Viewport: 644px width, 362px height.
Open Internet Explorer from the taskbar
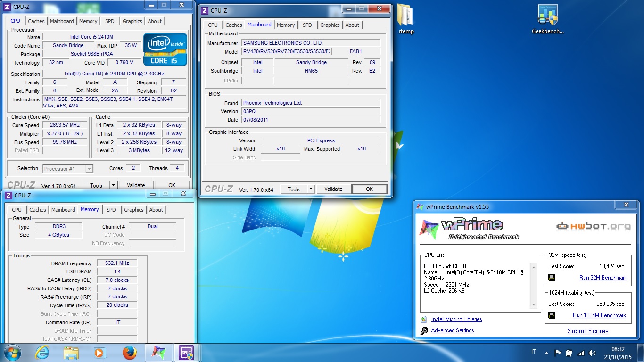tap(42, 353)
